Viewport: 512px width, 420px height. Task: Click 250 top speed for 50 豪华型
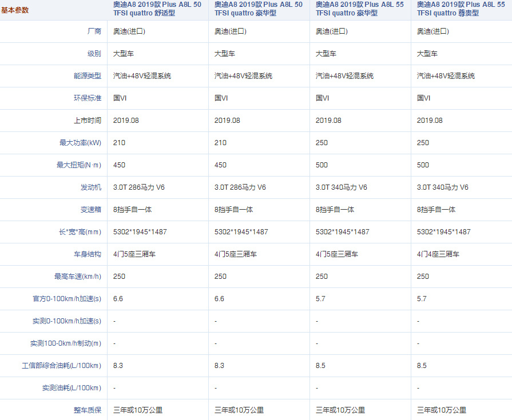pyautogui.click(x=220, y=277)
